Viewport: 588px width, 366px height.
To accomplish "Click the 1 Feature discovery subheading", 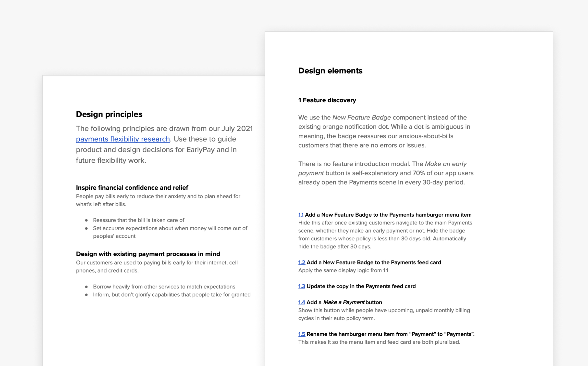I will [327, 100].
